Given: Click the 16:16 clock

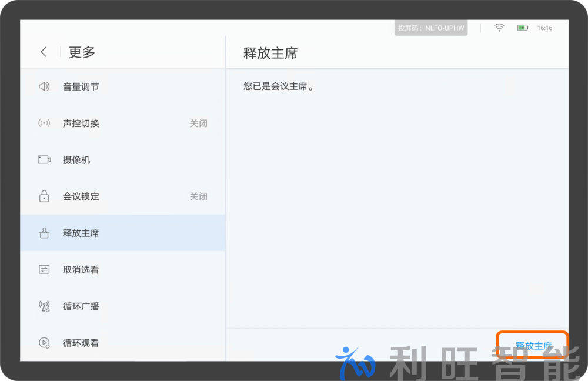Looking at the screenshot, I should [544, 28].
